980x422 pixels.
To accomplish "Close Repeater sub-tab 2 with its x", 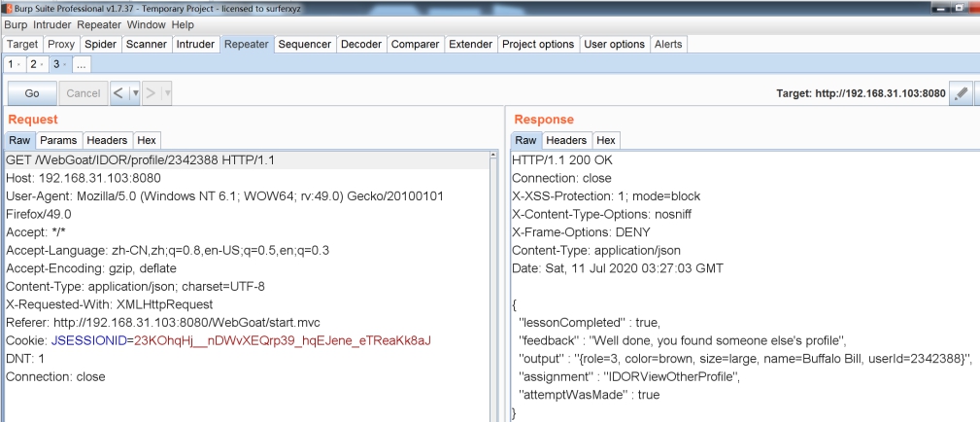I will point(41,65).
